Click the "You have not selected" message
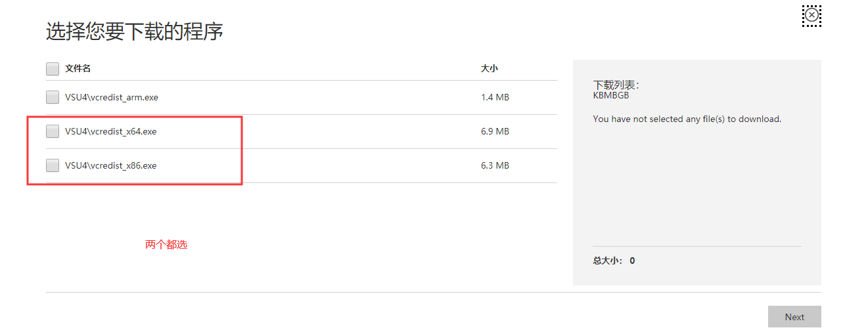The image size is (868, 332). (x=687, y=119)
